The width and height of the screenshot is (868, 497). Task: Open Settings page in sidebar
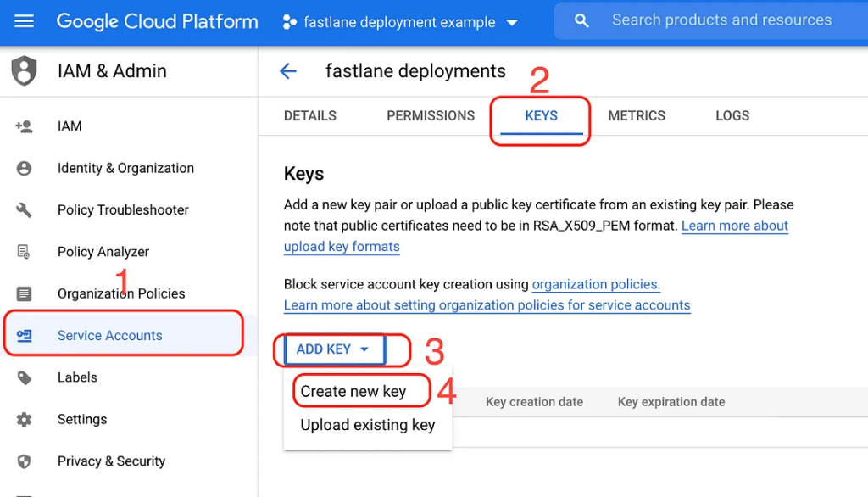point(82,420)
